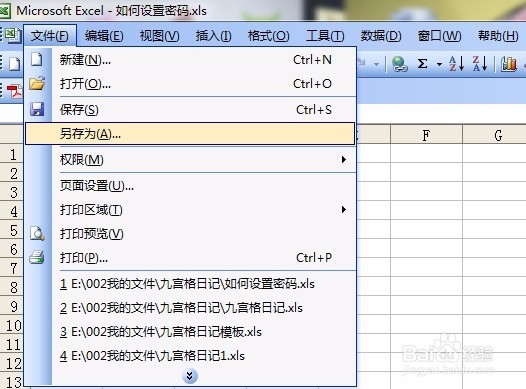The image size is (526, 389).
Task: Open the 插入(I) menu
Action: tap(213, 36)
